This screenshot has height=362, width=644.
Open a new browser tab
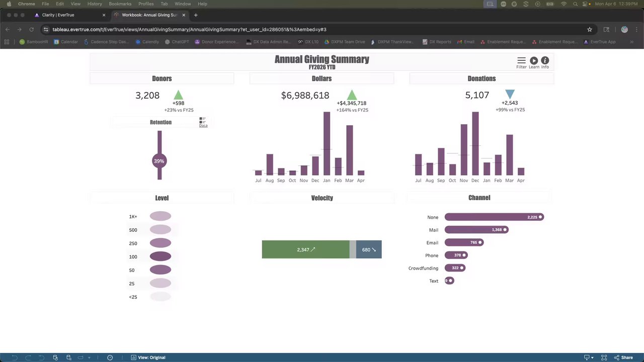coord(196,15)
